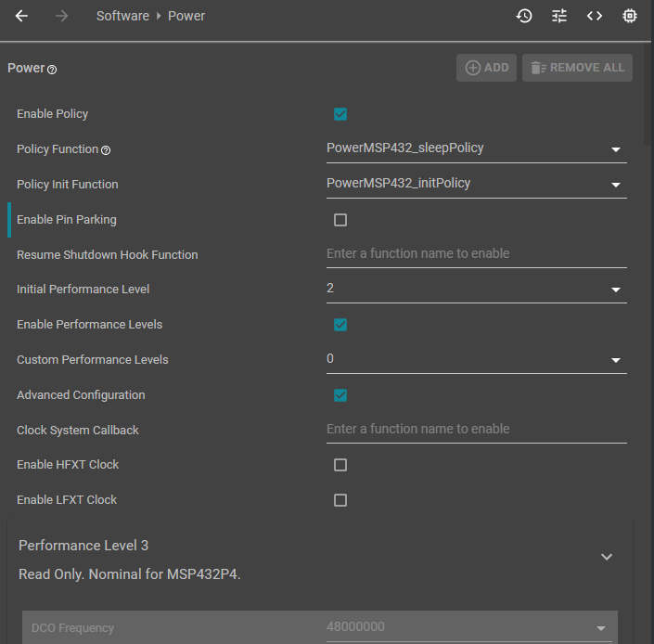Open the sliders settings icon
654x644 pixels.
tap(559, 16)
